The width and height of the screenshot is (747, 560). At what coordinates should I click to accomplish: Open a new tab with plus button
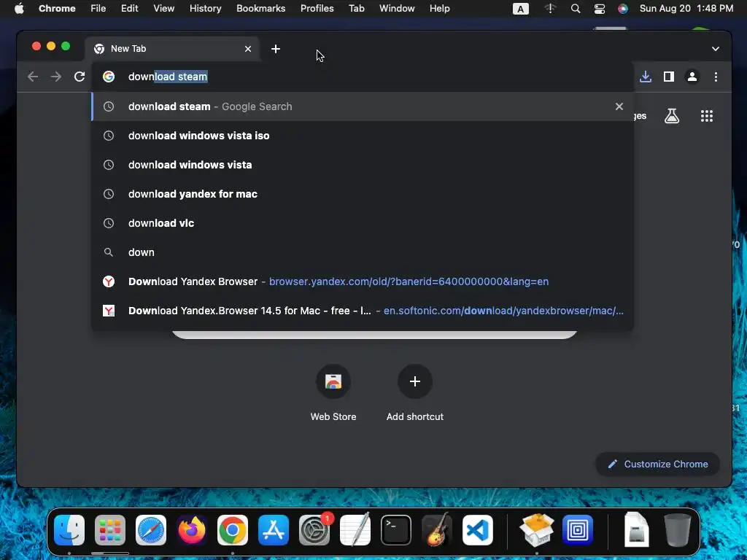click(275, 49)
